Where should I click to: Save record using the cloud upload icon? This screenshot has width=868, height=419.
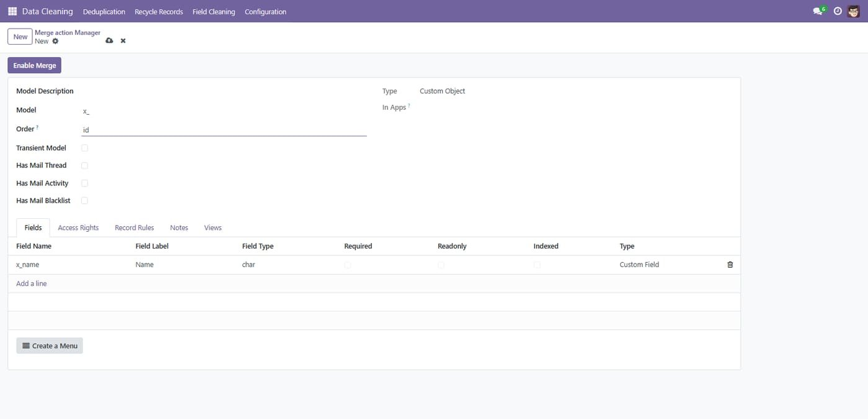tap(109, 40)
